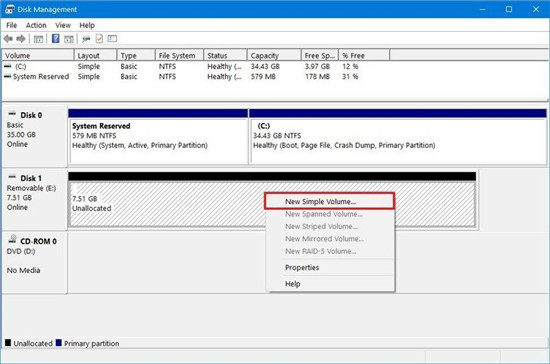Click the Show/Hide Action Pane icon

(x=69, y=39)
